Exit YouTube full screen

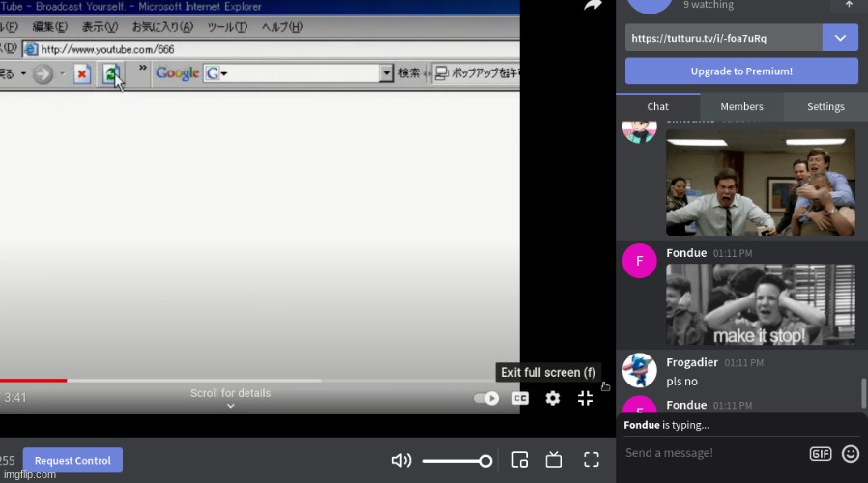click(585, 398)
